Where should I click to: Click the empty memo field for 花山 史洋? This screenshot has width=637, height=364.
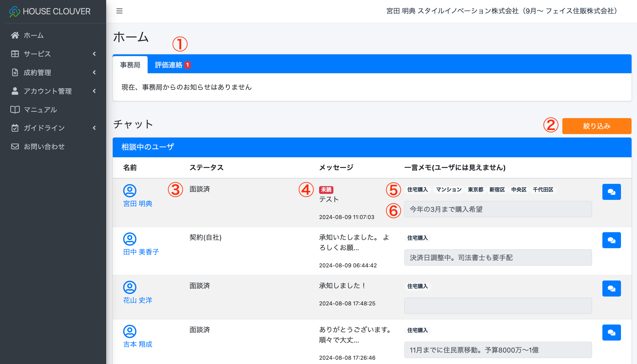pos(498,306)
